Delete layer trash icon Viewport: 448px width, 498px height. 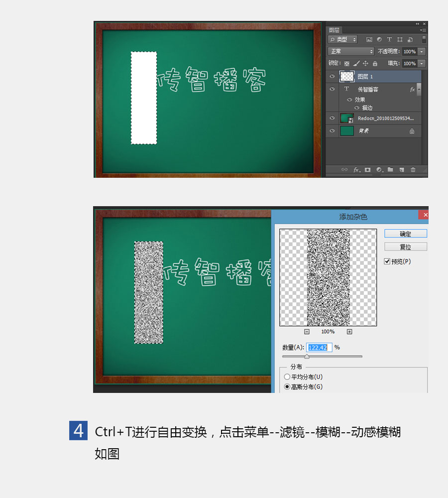tap(413, 170)
